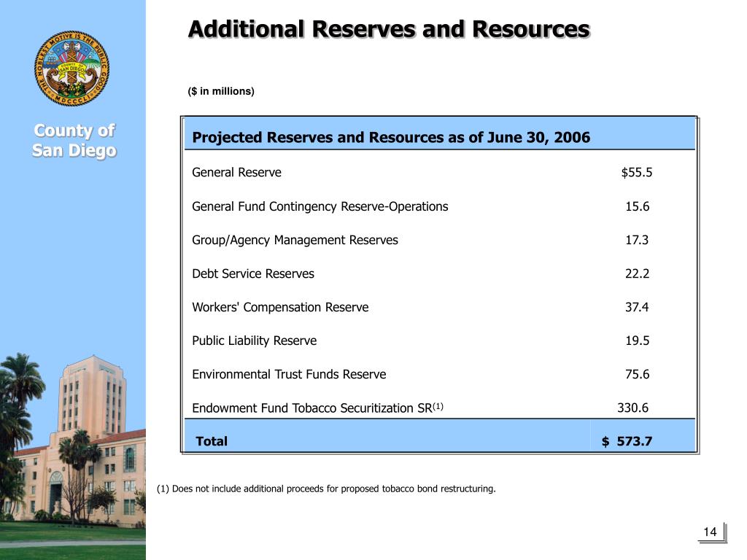Image resolution: width=747 pixels, height=560 pixels.
Task: Select the slide title 'Additional Reserves and Resources'
Action: [x=390, y=29]
